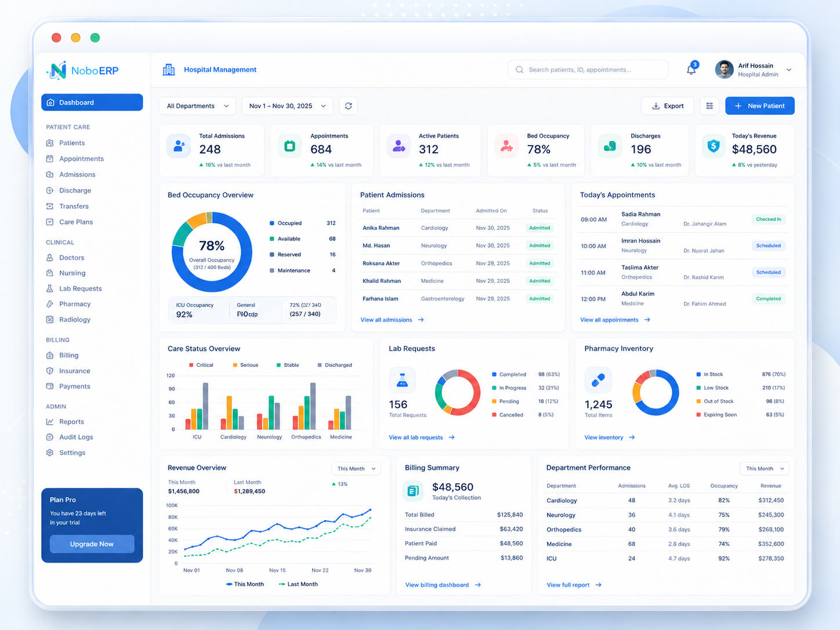Open the View full report link
This screenshot has height=630, width=840.
pos(574,585)
